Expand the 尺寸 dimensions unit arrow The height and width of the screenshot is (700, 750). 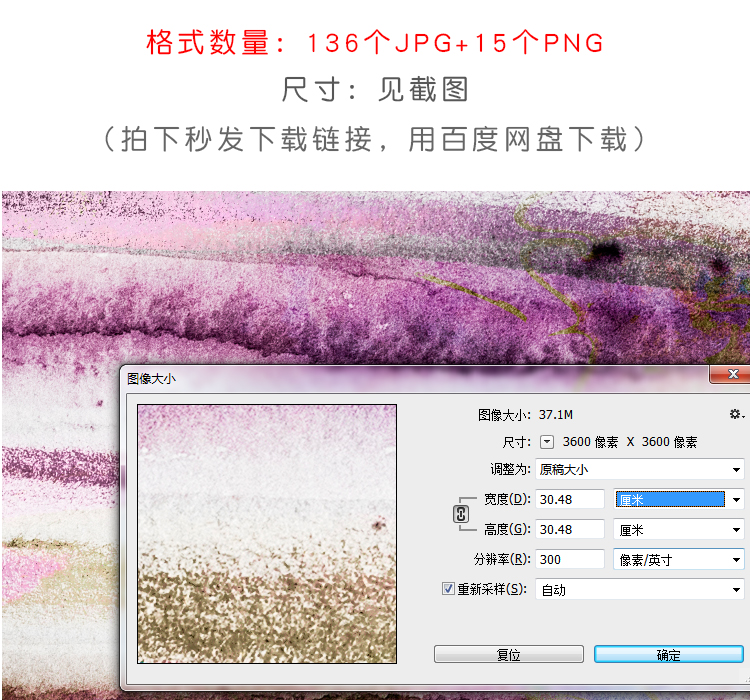(x=547, y=442)
